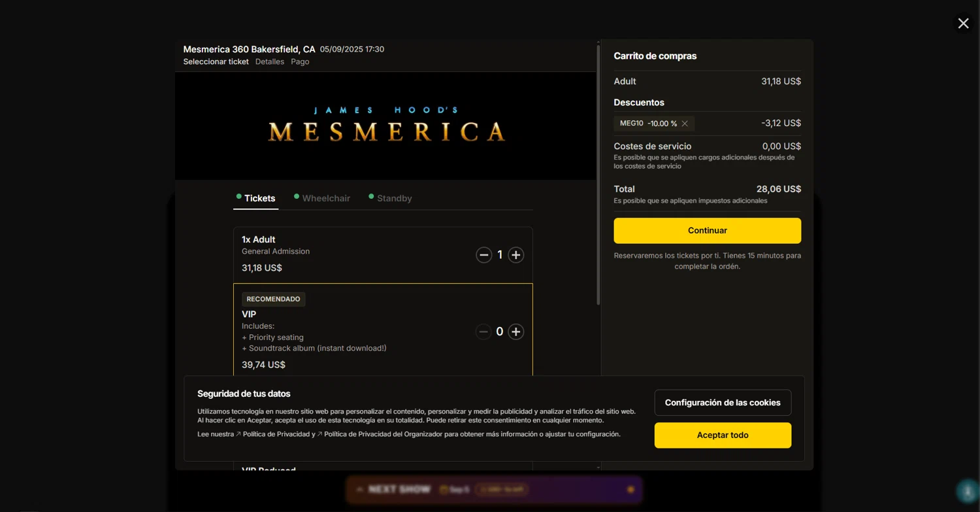Click the RECOMENDADO badge
The width and height of the screenshot is (980, 512).
273,299
